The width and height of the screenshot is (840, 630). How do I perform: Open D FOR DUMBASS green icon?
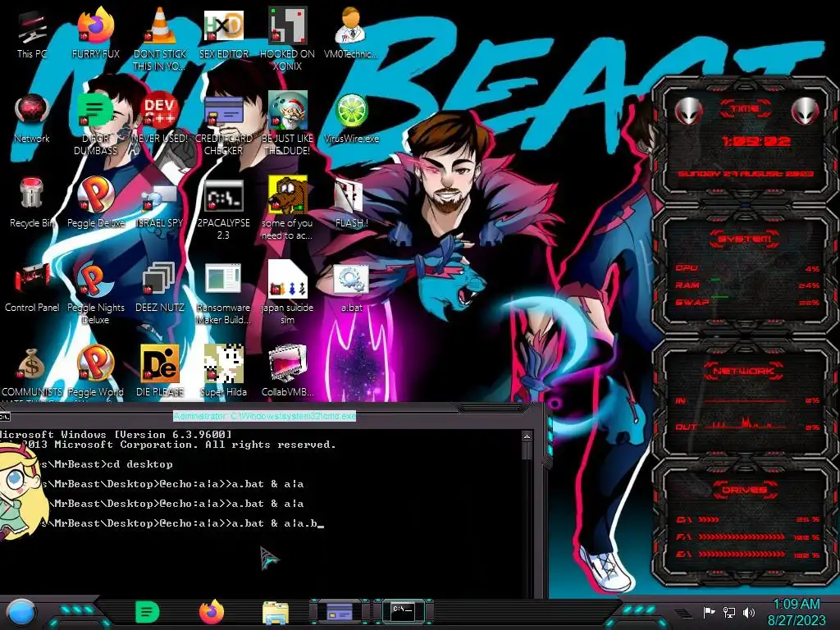[x=95, y=125]
